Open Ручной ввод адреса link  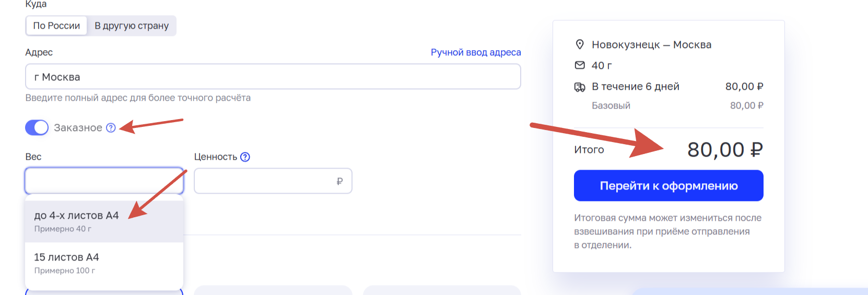[x=475, y=52]
